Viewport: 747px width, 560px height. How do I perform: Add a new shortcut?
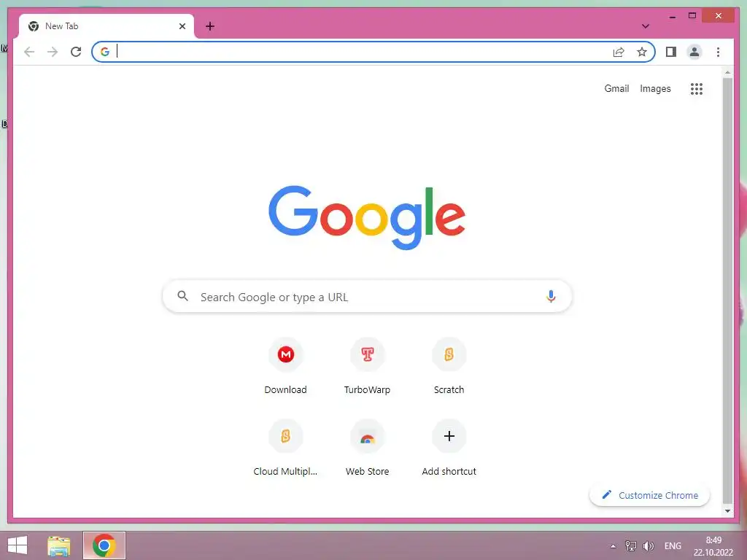(x=449, y=448)
